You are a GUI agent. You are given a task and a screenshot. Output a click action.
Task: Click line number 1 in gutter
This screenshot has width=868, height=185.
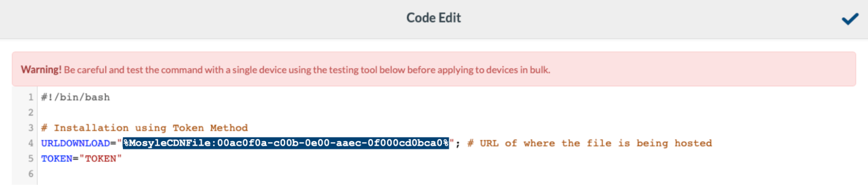(31, 97)
